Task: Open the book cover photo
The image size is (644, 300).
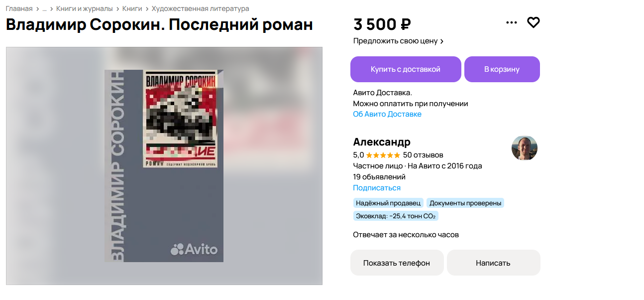Action: click(164, 166)
